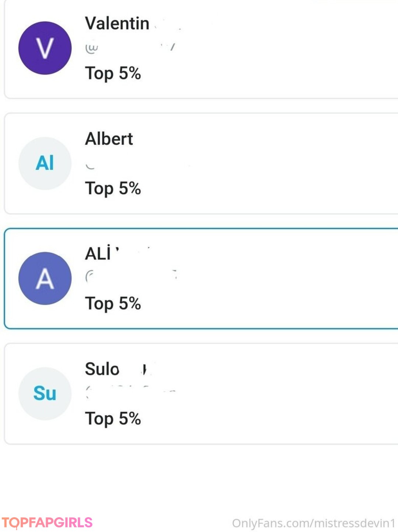Select the Sulo name text
This screenshot has width=398, height=532.
click(102, 369)
